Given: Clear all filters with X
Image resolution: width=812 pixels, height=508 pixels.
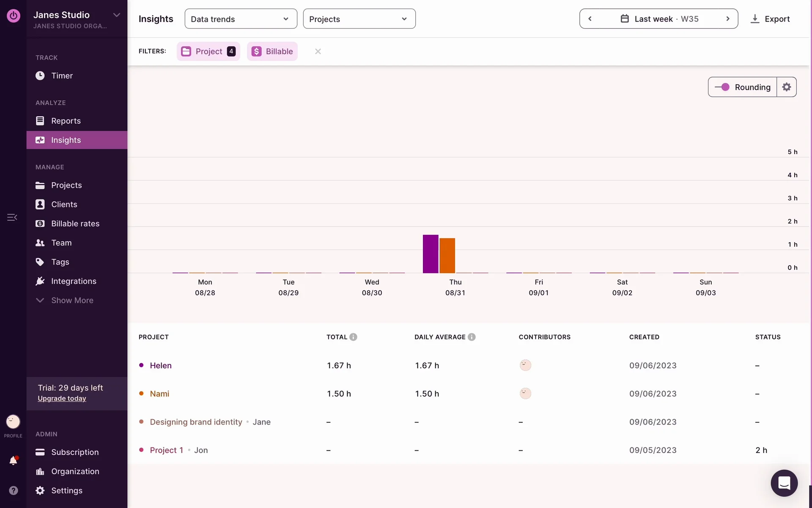Looking at the screenshot, I should pos(318,51).
